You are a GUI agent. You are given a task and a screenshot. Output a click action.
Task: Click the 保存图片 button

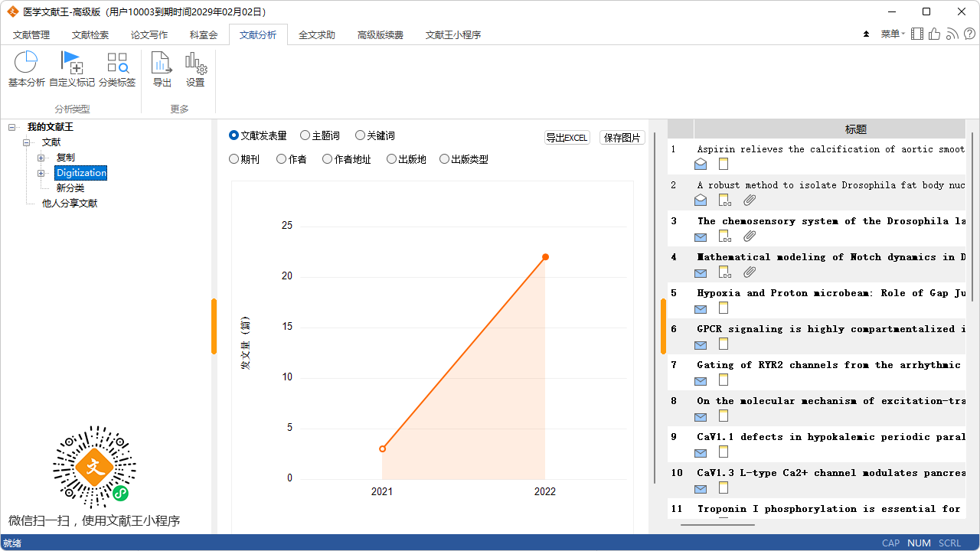point(622,136)
